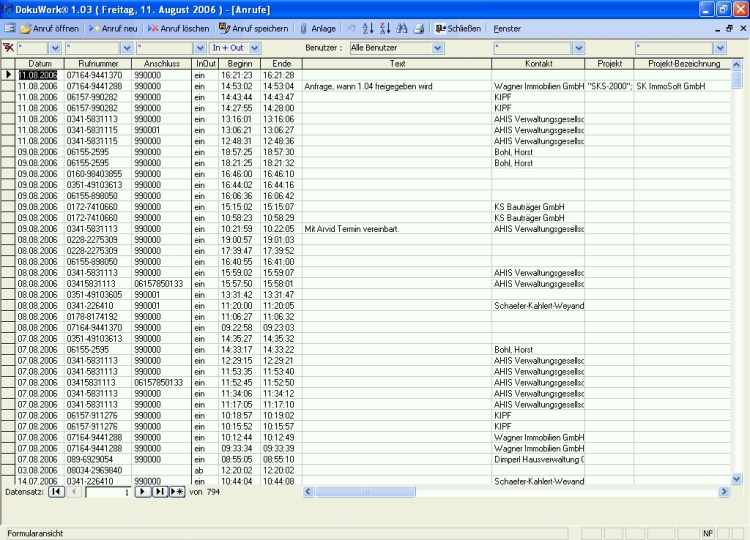Create a new call with Anruf neu
Image resolution: width=750 pixels, height=540 pixels.
pyautogui.click(x=114, y=29)
